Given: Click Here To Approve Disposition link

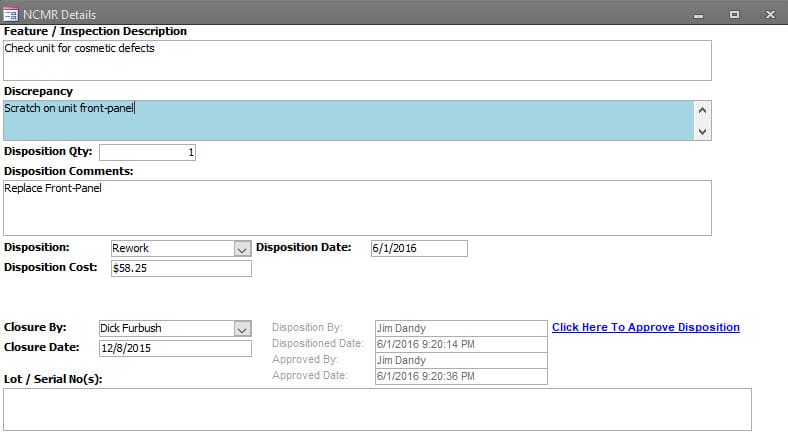Looking at the screenshot, I should coord(646,327).
